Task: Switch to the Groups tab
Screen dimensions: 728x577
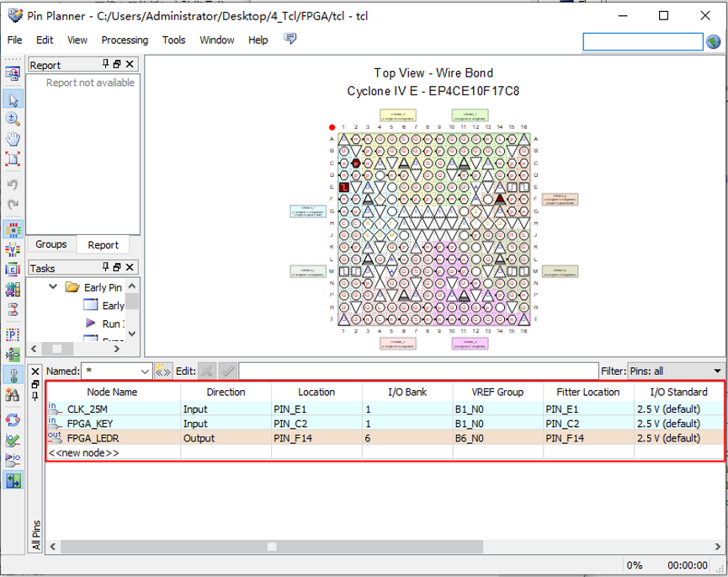Action: 50,244
